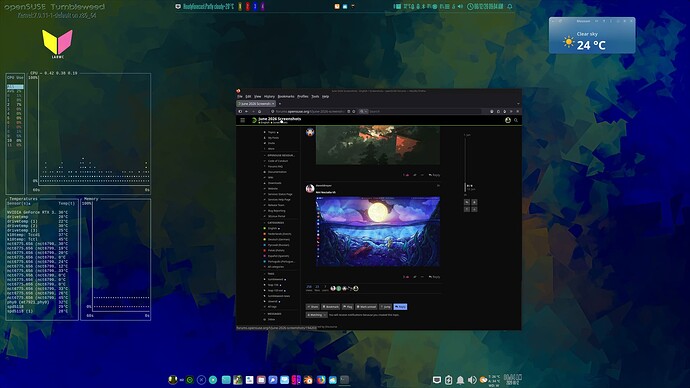This screenshot has width=690, height=388.
Task: Open the forum search magnifier icon
Action: click(516, 120)
